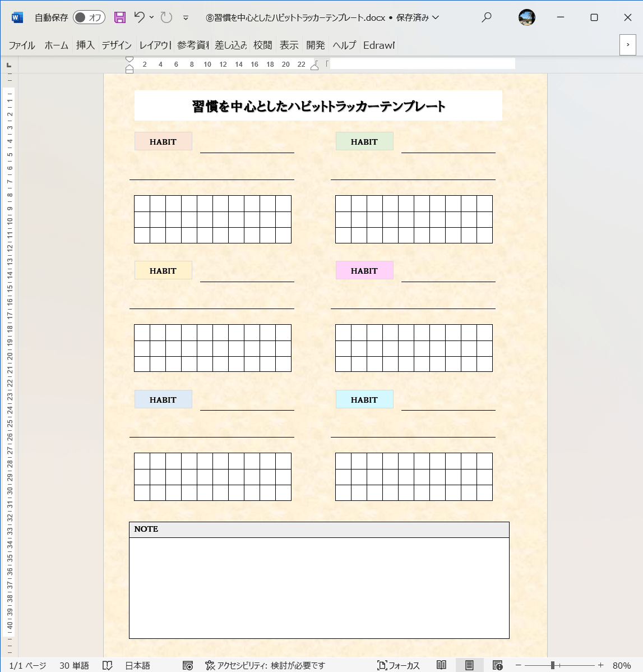Open the Search magnifier icon
The image size is (643, 672).
486,17
